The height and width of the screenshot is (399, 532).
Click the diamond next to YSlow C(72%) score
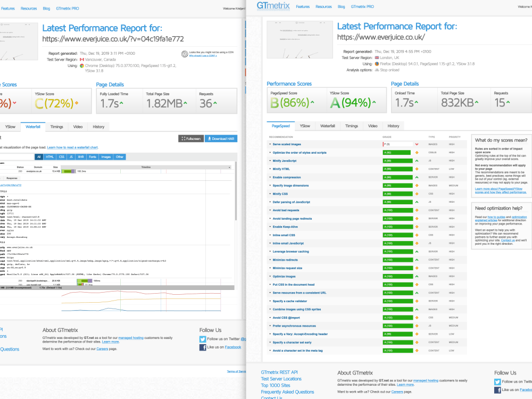[x=77, y=103]
